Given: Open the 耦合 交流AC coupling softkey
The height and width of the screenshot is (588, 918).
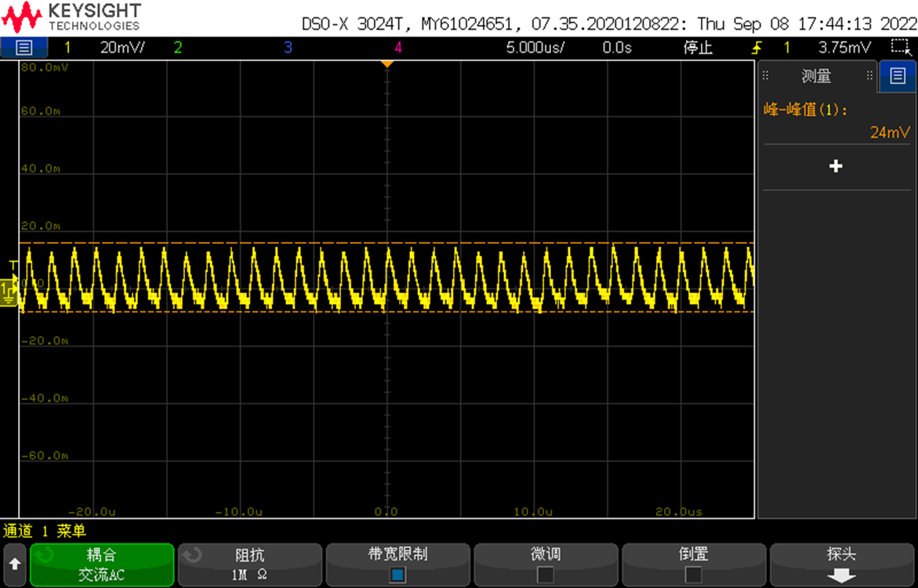Looking at the screenshot, I should click(102, 564).
